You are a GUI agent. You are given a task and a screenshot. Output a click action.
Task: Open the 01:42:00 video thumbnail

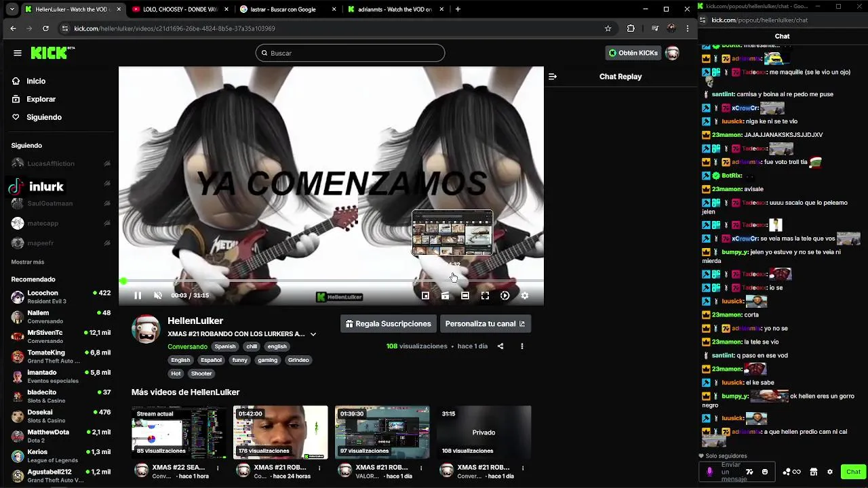pos(280,432)
